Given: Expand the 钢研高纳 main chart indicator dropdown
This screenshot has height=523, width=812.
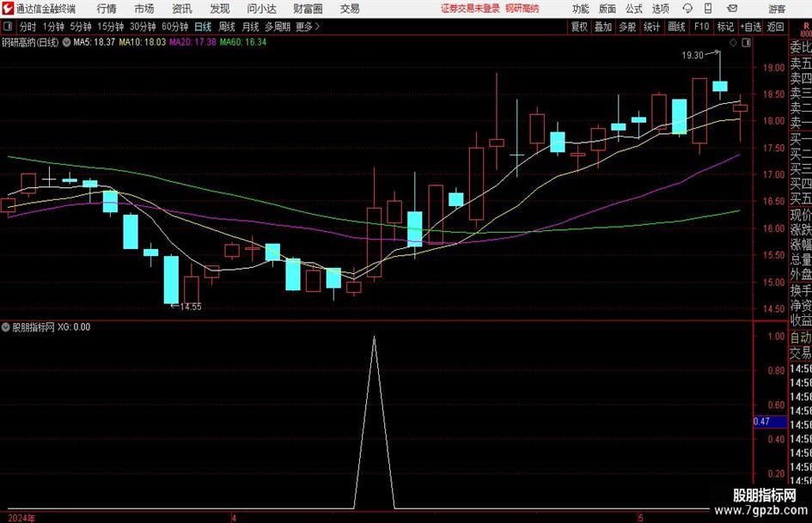Looking at the screenshot, I should (67, 42).
